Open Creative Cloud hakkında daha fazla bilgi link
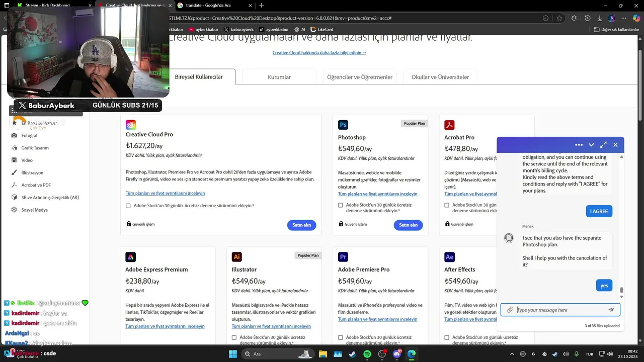This screenshot has height=362, width=644. click(x=319, y=53)
